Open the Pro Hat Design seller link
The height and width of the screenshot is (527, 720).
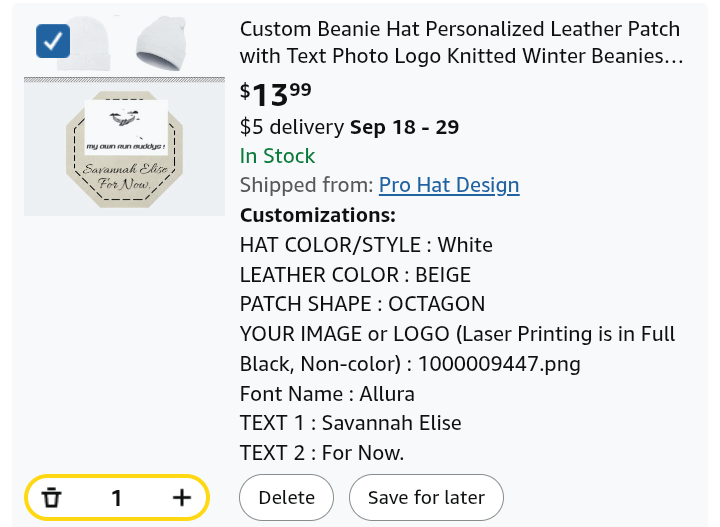pyautogui.click(x=449, y=185)
